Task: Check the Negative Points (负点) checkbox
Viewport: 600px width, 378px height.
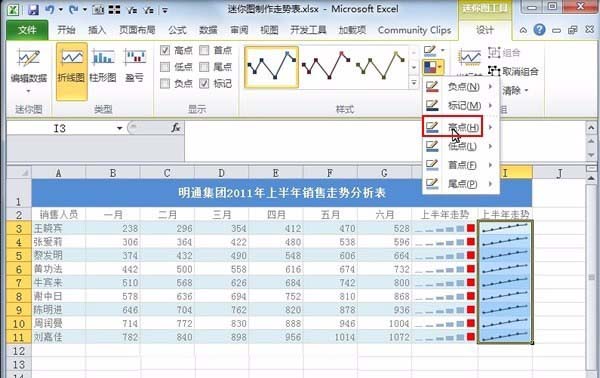Action: point(165,83)
